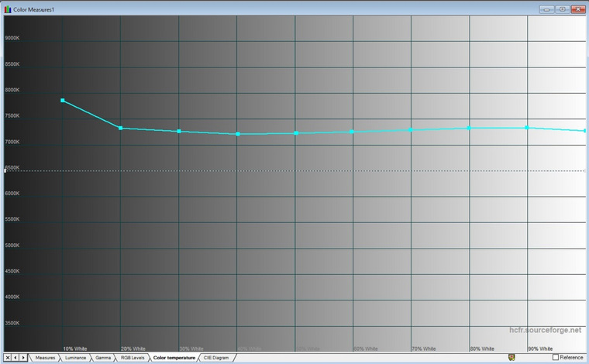Minimize the Color Measures1 window
The height and width of the screenshot is (364, 589).
click(547, 9)
